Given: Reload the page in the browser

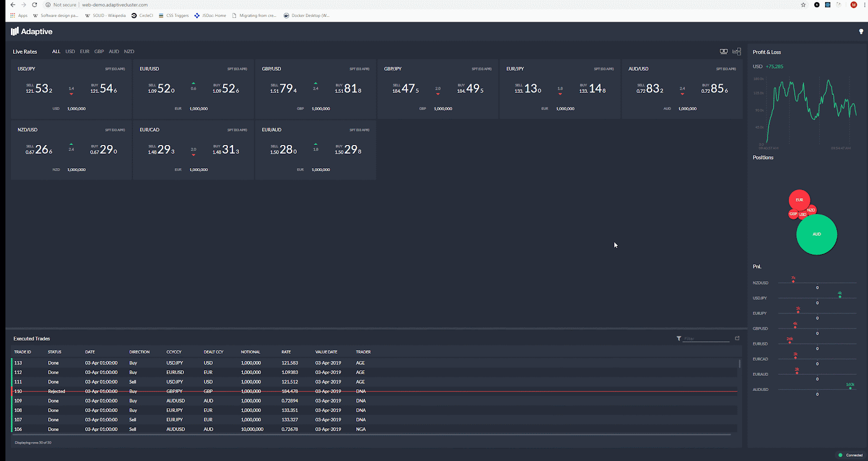Looking at the screenshot, I should (x=34, y=5).
